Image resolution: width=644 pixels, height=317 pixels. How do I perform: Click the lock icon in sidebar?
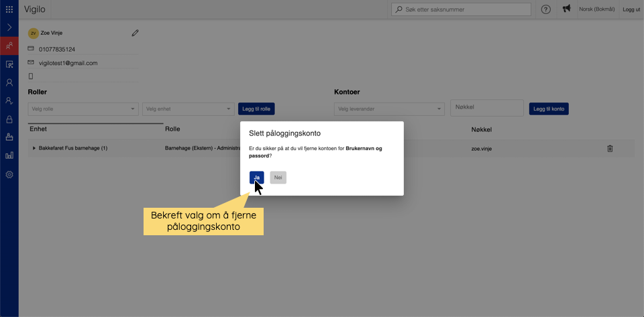point(9,119)
